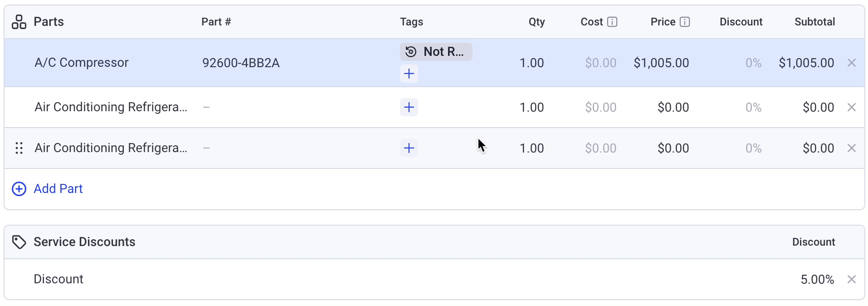The width and height of the screenshot is (868, 306).
Task: Click the Parts section icon
Action: tap(19, 22)
